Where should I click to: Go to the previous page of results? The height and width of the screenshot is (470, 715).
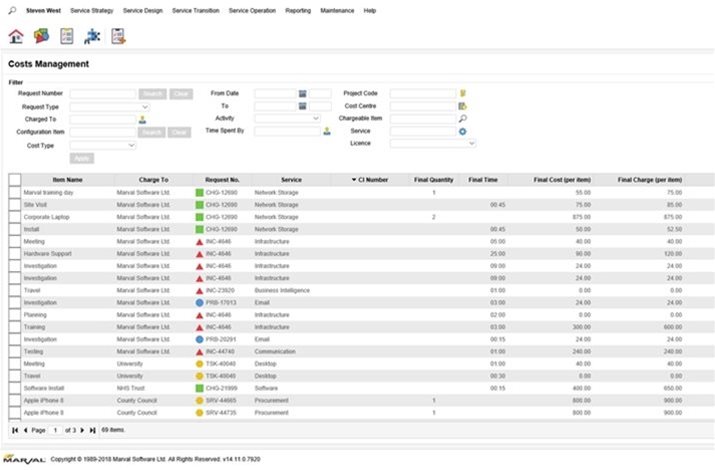pos(26,430)
